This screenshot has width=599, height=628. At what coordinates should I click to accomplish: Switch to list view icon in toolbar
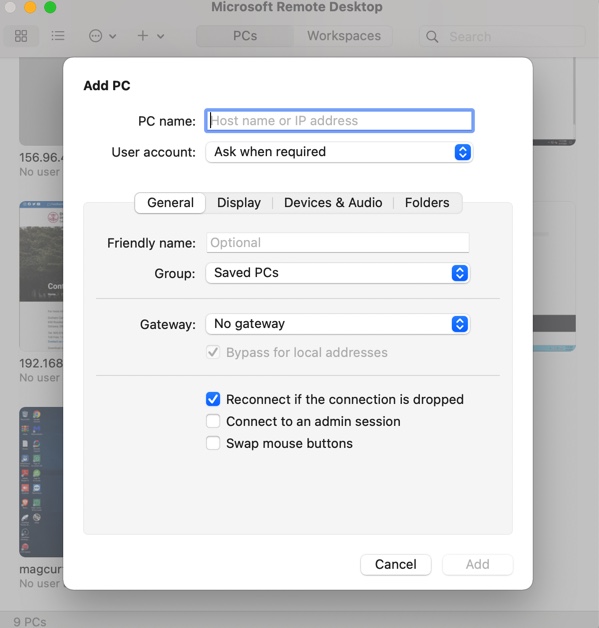[x=58, y=36]
